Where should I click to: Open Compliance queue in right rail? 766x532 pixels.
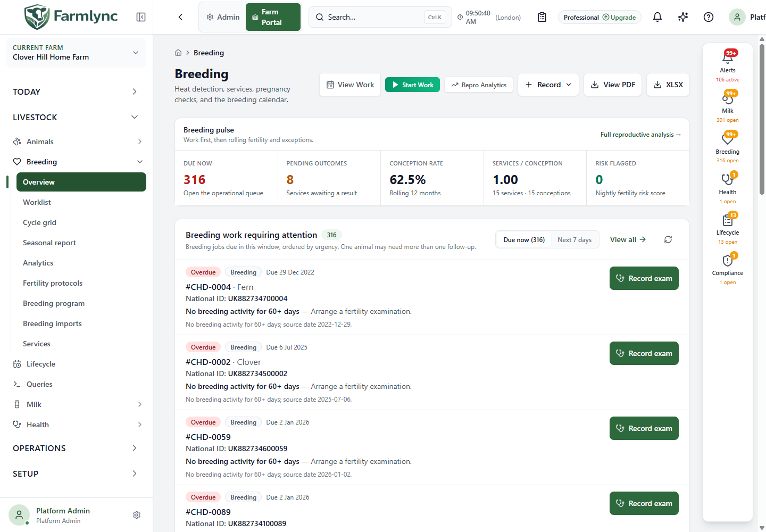(x=728, y=268)
